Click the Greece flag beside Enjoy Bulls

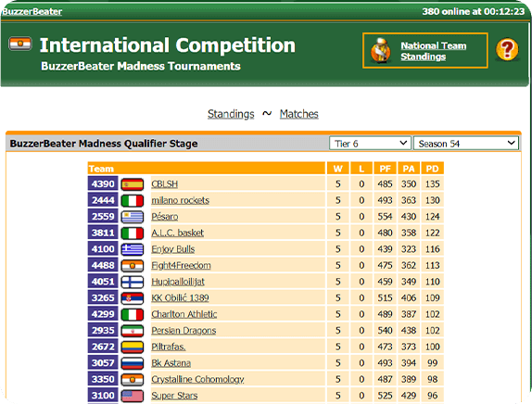pyautogui.click(x=133, y=249)
